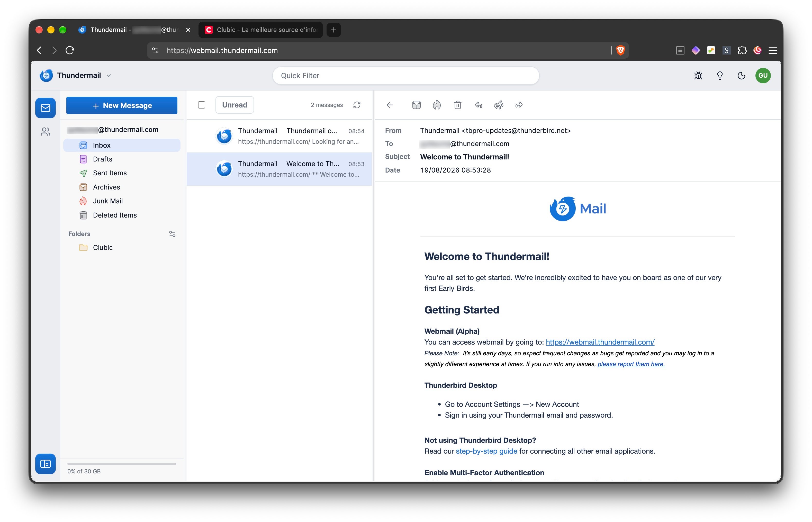Viewport: 812px width, 522px height.
Task: Click the 2 messages count label
Action: (327, 105)
